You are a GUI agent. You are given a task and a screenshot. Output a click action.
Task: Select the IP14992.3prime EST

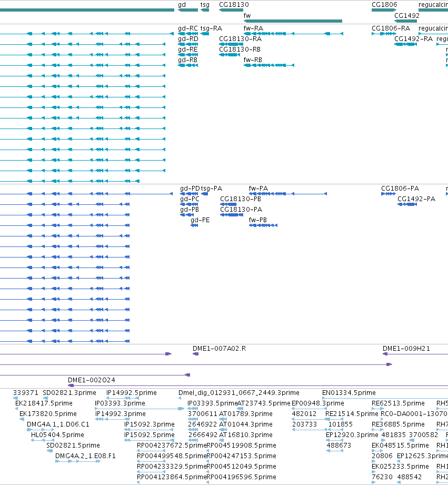112,419
